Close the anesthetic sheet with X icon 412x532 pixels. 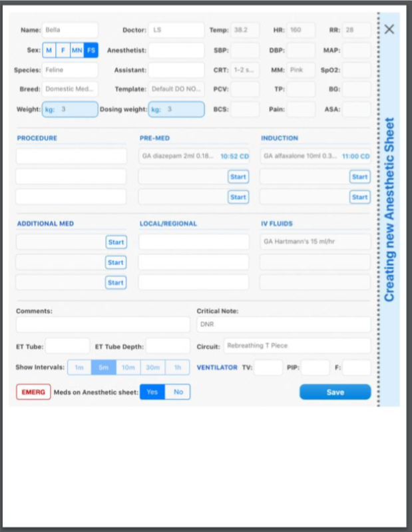point(389,29)
